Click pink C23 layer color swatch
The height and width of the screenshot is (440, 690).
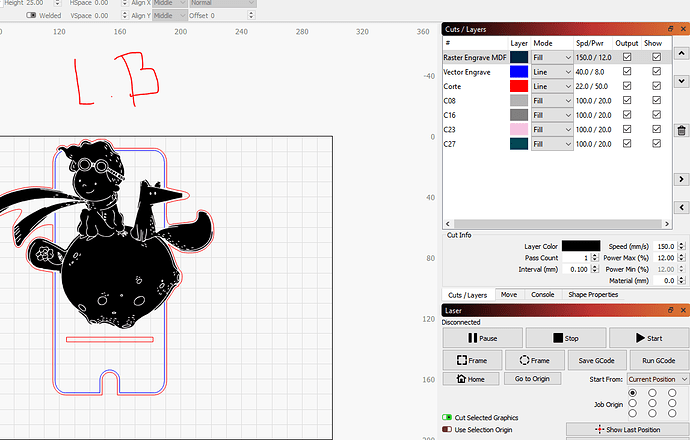click(x=519, y=129)
